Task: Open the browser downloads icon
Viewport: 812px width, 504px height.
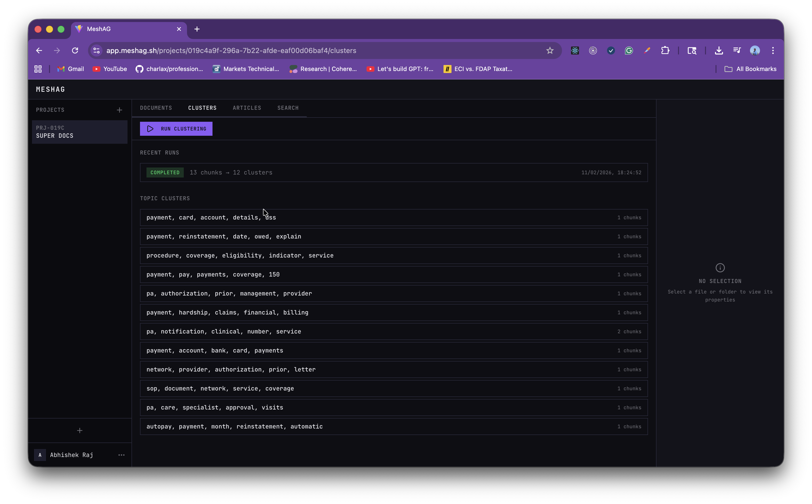Action: tap(719, 51)
